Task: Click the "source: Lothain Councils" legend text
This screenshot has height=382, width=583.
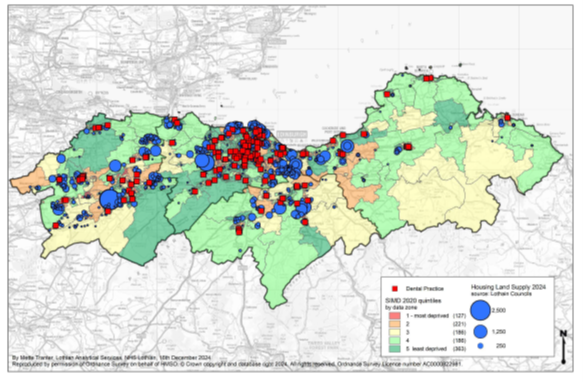Action: click(501, 293)
